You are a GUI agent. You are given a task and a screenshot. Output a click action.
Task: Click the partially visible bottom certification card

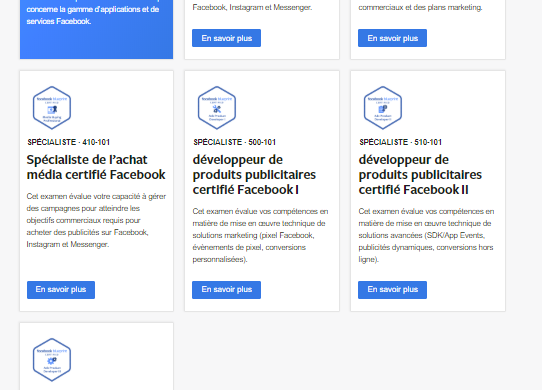tap(96, 356)
